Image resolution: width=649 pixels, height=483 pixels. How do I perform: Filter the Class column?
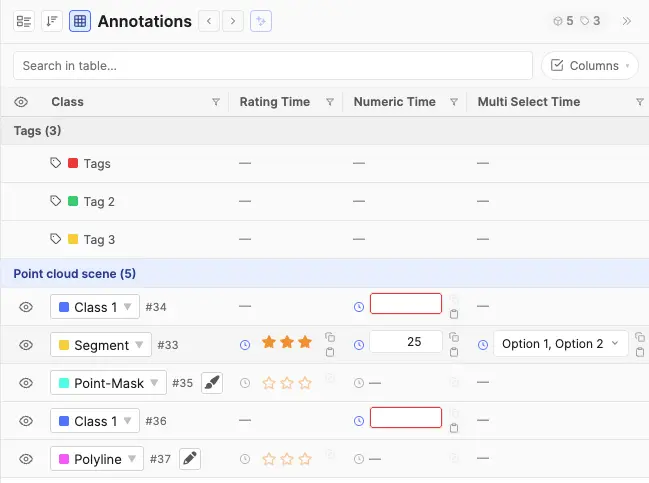point(216,102)
